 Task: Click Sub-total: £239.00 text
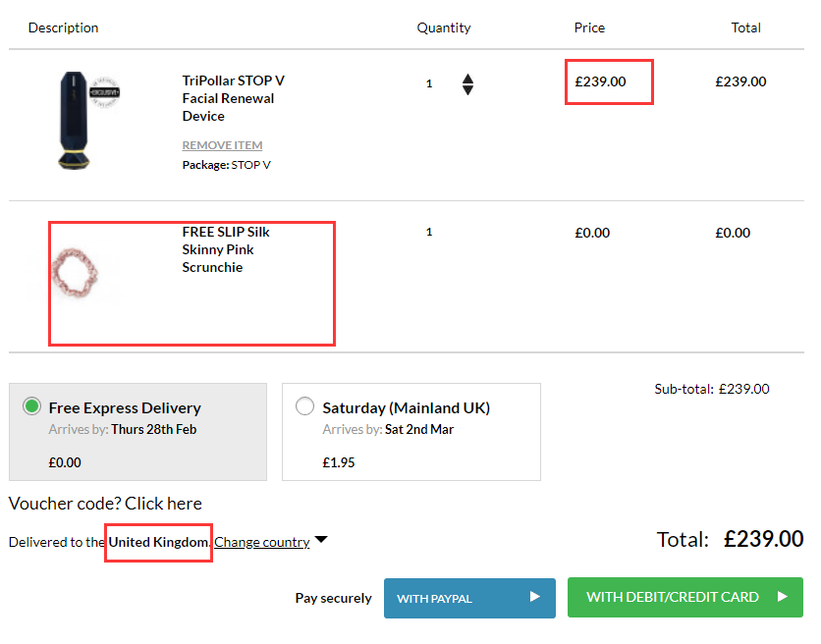712,389
